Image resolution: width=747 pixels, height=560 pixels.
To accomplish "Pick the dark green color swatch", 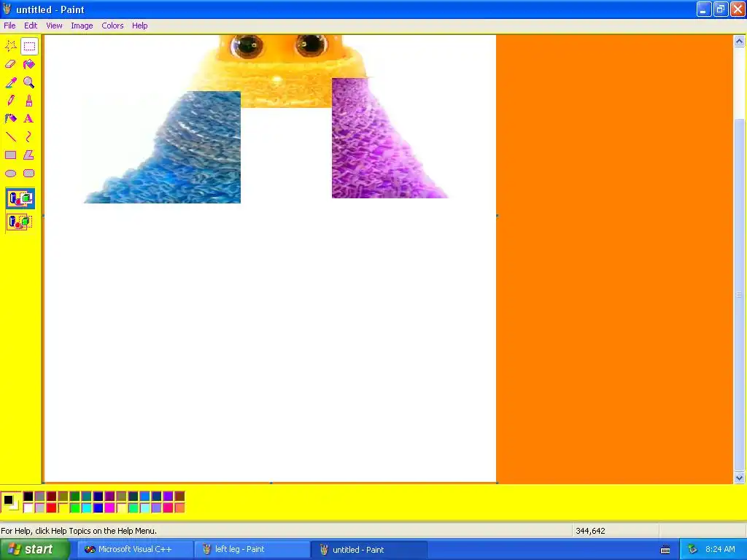I will click(x=75, y=497).
